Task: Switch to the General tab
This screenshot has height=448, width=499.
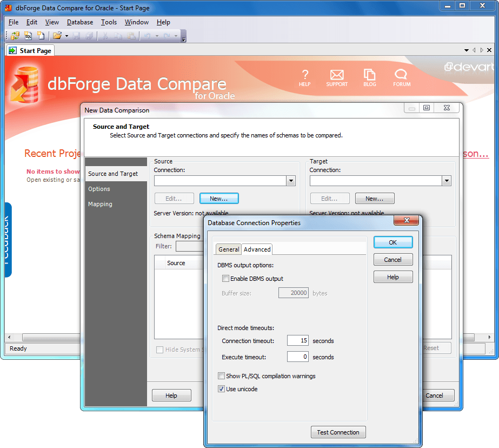Action: click(x=229, y=249)
